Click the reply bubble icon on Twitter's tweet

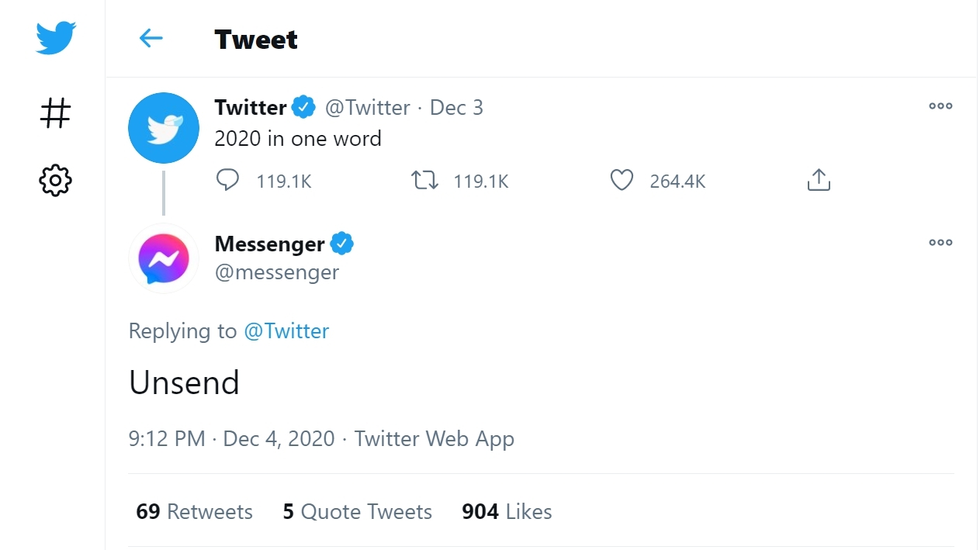[227, 181]
